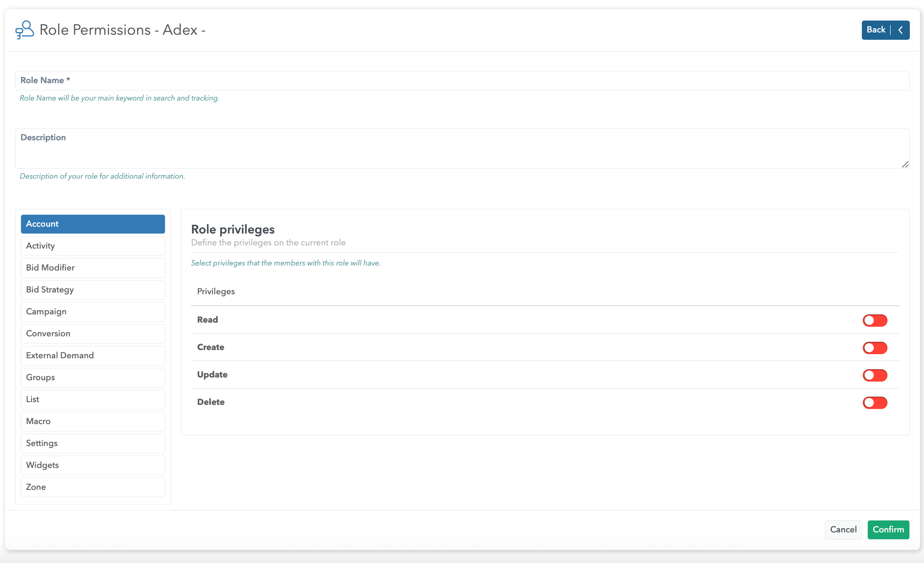Switch to Bid Modifier permissions
This screenshot has height=563, width=924.
(x=93, y=268)
